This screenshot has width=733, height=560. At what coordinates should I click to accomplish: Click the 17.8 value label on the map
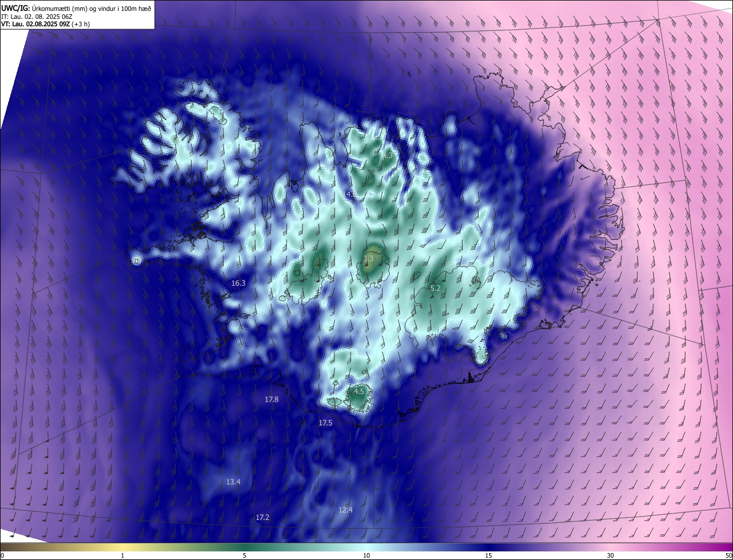point(271,399)
